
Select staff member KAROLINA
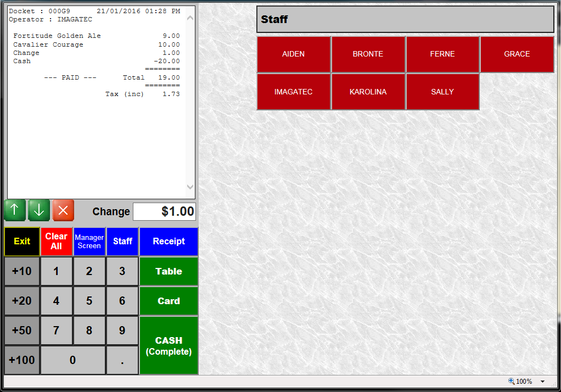coord(368,92)
